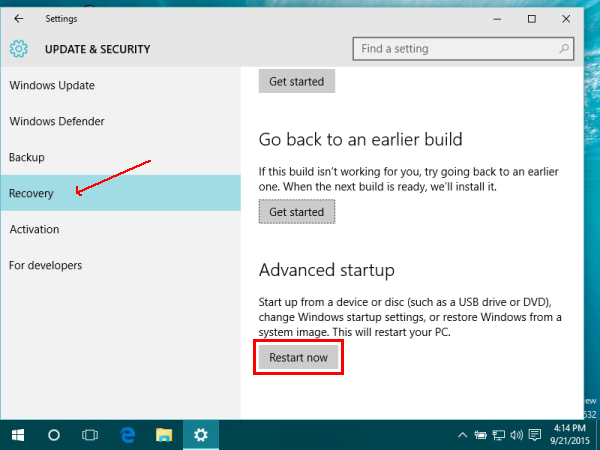
Task: Launch Microsoft Edge from taskbar
Action: tap(127, 435)
